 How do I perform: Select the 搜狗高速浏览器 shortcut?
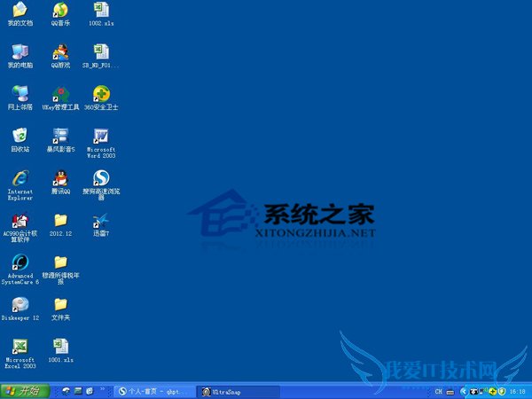click(x=101, y=186)
